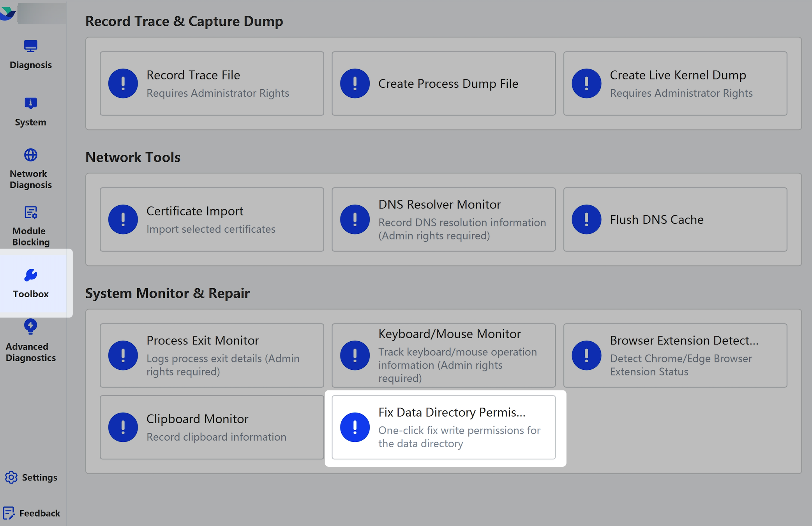The height and width of the screenshot is (526, 812).
Task: Open the Module Blocking label
Action: (31, 237)
